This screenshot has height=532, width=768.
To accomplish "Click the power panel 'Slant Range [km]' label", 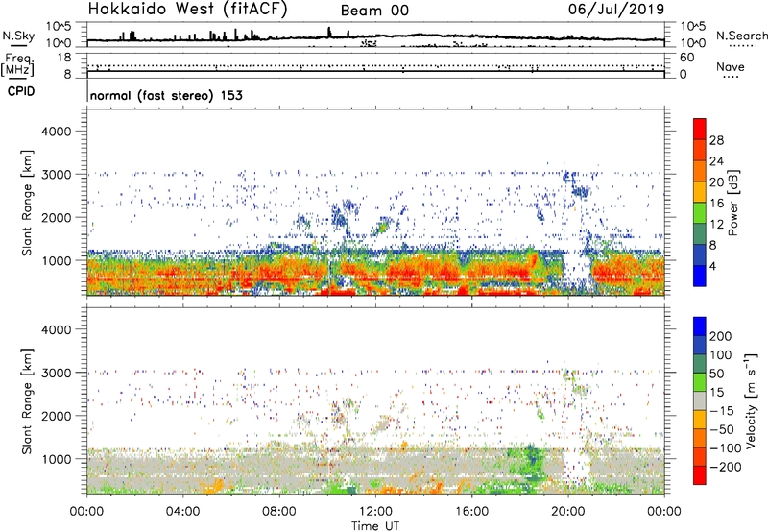I will click(27, 203).
